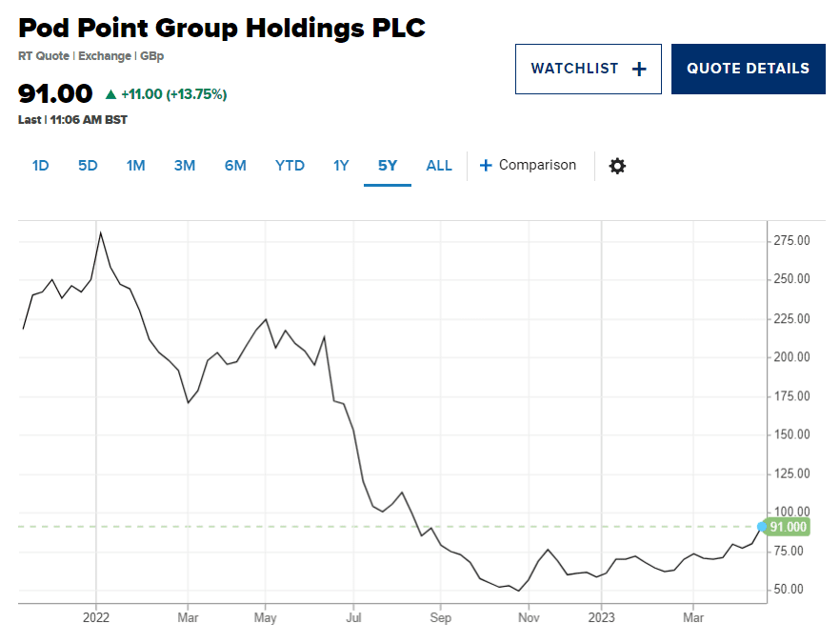Select the active 5Y range tab

(388, 166)
